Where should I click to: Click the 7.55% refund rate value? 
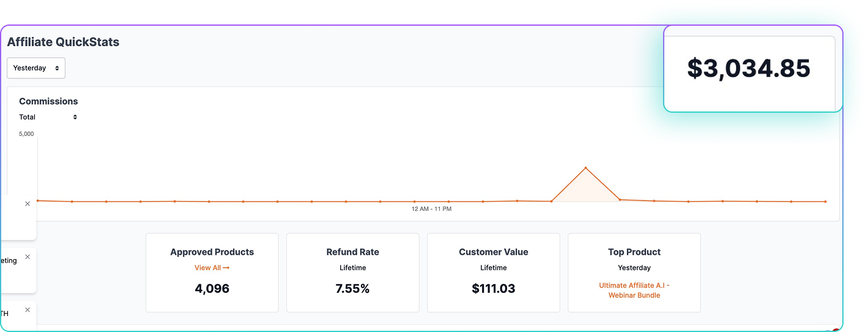[x=352, y=289]
